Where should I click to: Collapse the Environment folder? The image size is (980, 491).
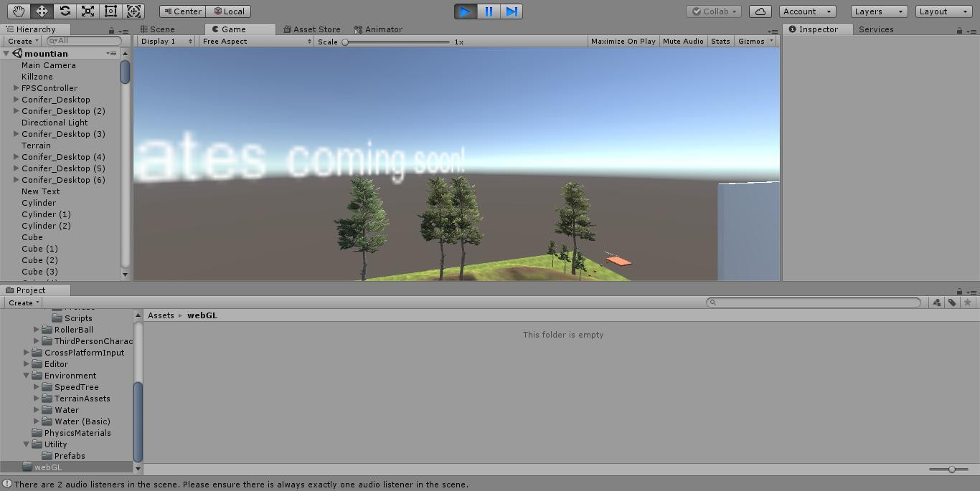[27, 376]
